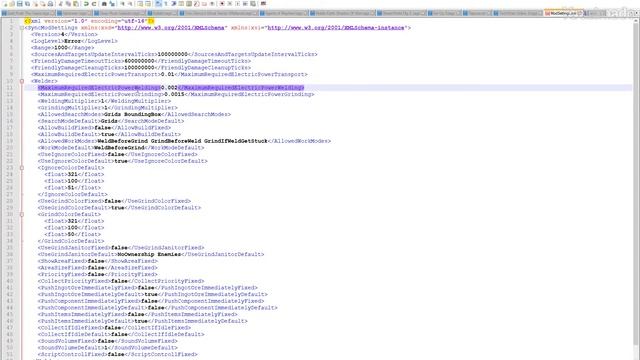Click the AllowedSearchModes value Grids BoundingBox

tap(133, 114)
